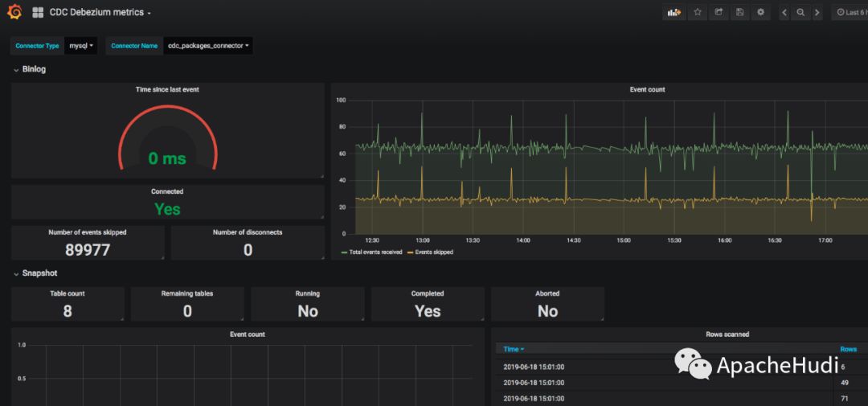Click the Grafana logo home icon
Viewport: 868px width, 406px height.
coord(14,12)
